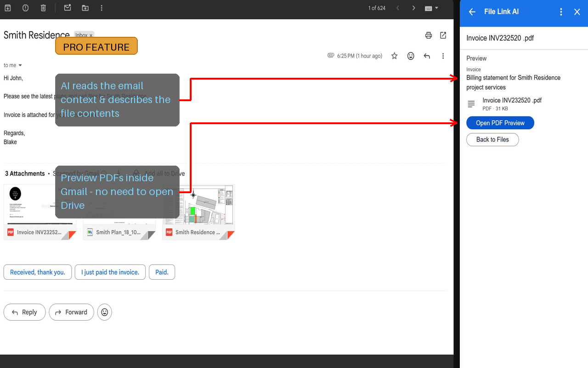The image size is (588, 368).
Task: Open the Smith Residence PDF attachment thumbnail
Action: [198, 212]
